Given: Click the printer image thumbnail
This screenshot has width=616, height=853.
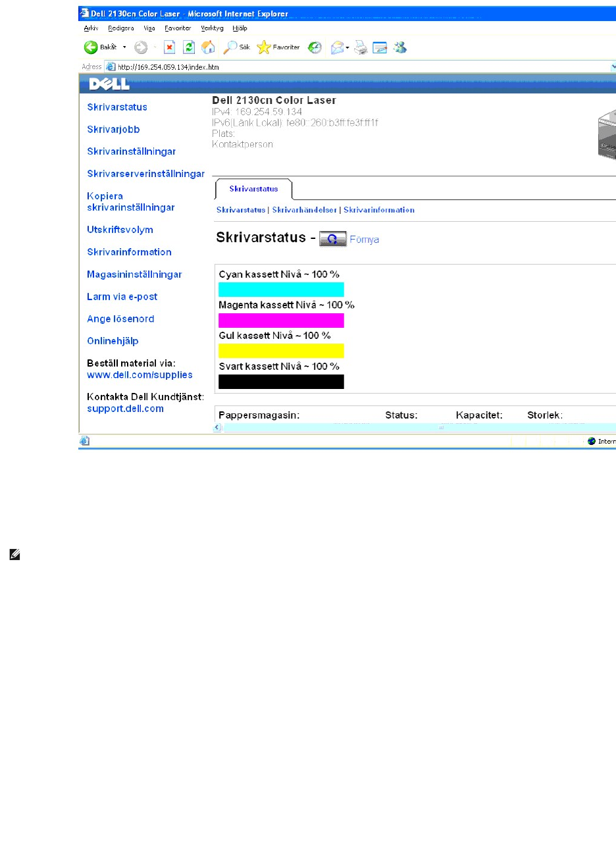Looking at the screenshot, I should coord(607,135).
